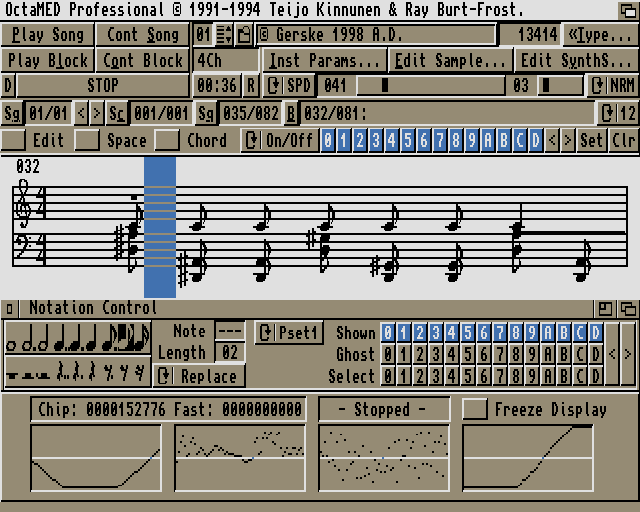640x512 pixels.
Task: Choose the sixteenth rest icon
Action: (140, 373)
